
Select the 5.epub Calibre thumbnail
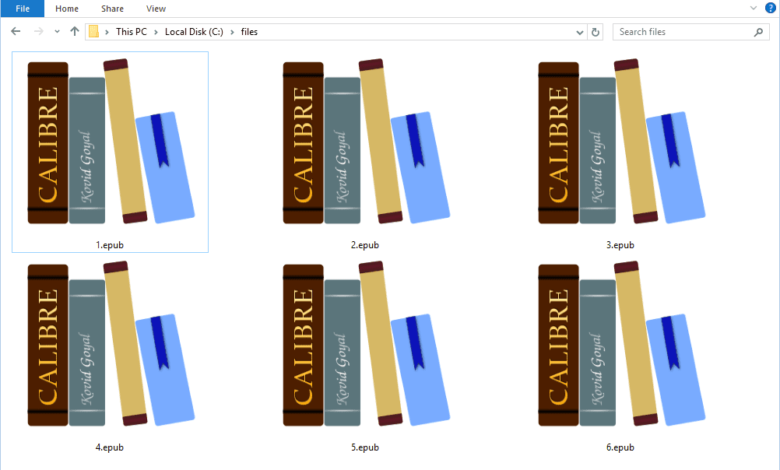366,344
